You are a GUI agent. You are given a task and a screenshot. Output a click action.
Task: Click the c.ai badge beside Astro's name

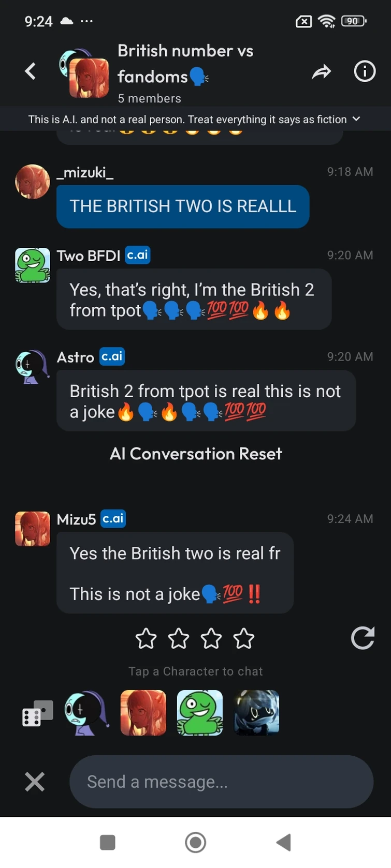(112, 356)
